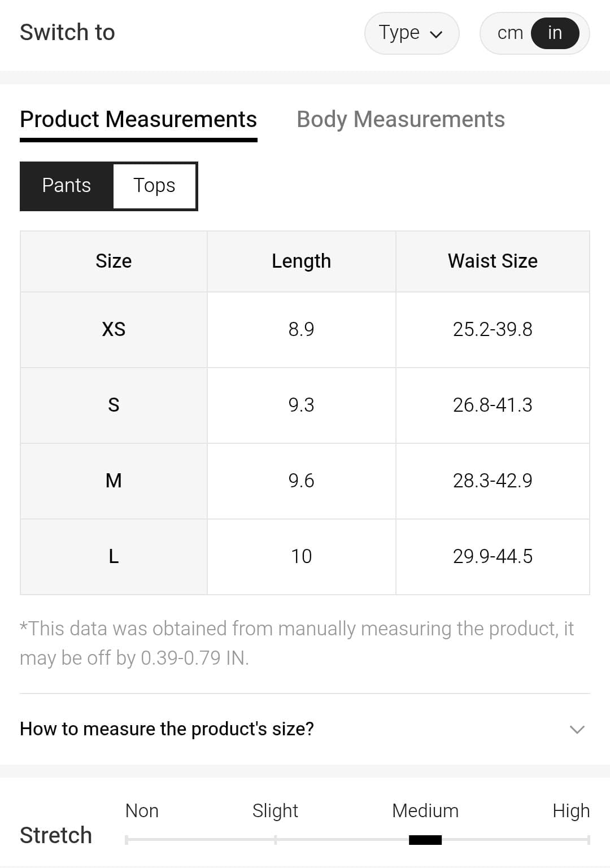Click the Medium stretch marker

click(x=425, y=840)
